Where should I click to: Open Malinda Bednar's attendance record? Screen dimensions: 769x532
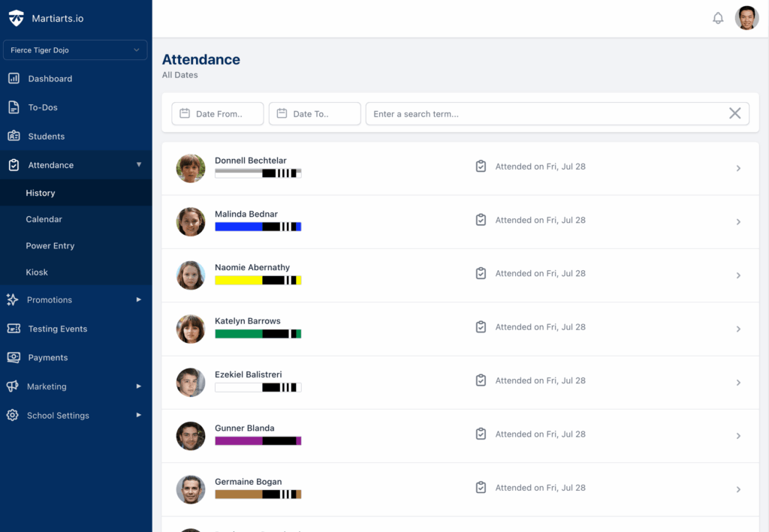click(x=460, y=220)
